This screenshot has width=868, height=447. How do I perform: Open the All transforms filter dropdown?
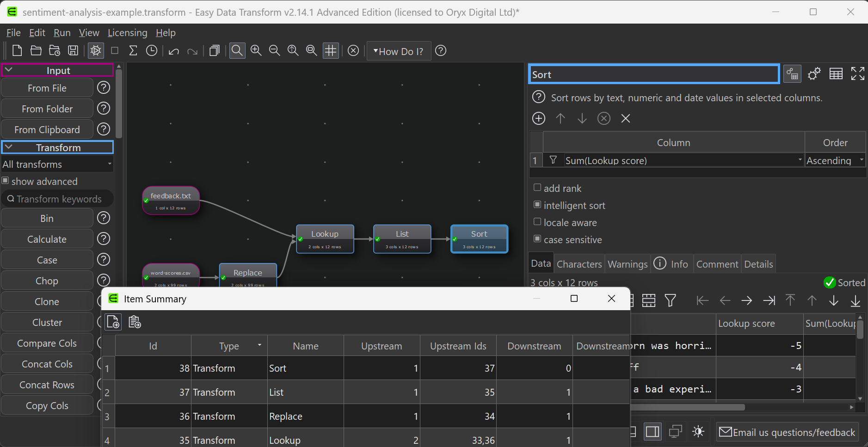click(57, 164)
